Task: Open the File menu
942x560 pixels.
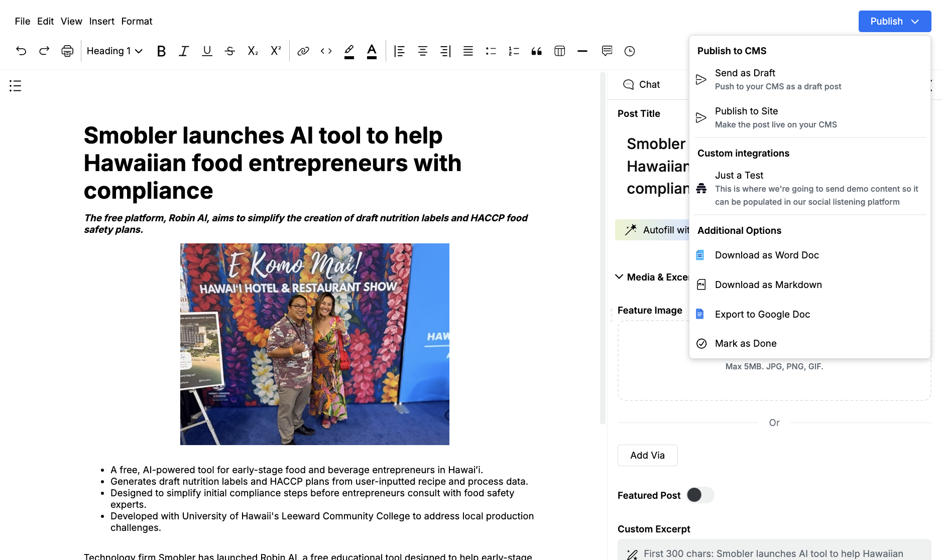Action: (23, 21)
